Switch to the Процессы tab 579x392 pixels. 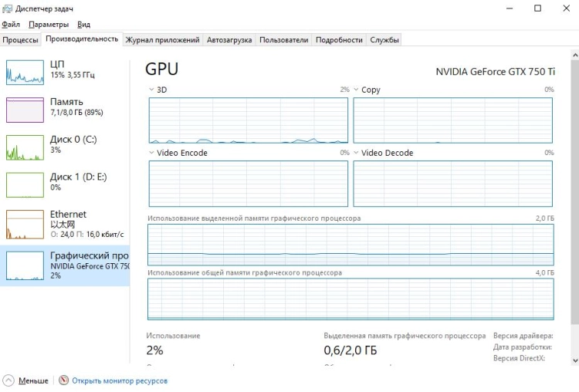click(21, 40)
